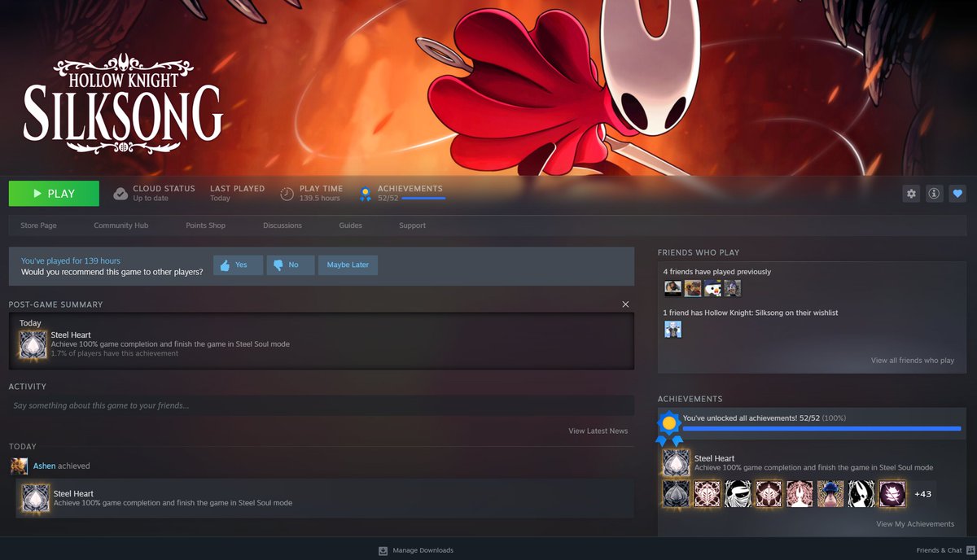Click the white striped mask achievement icon
977x560 pixels.
click(738, 493)
